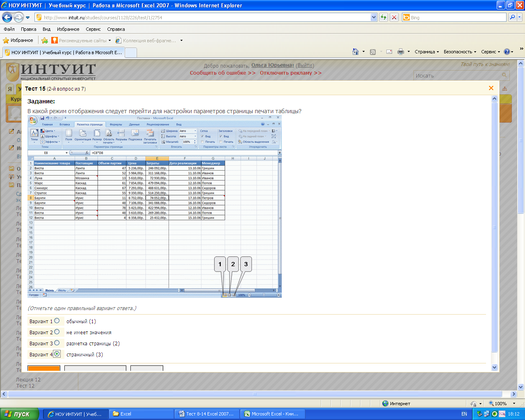Open the Ольга Юрьевна profile link
This screenshot has width=525, height=420.
(272, 65)
